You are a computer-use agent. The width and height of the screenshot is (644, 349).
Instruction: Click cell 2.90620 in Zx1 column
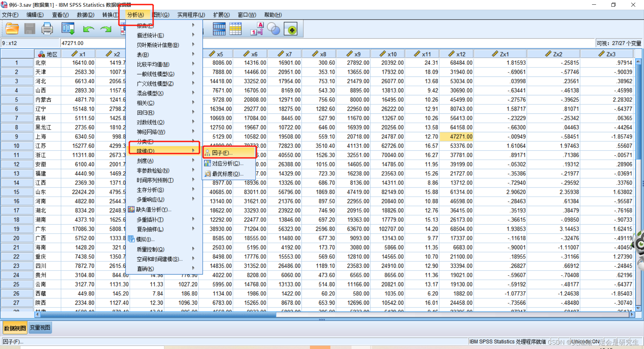click(x=500, y=192)
